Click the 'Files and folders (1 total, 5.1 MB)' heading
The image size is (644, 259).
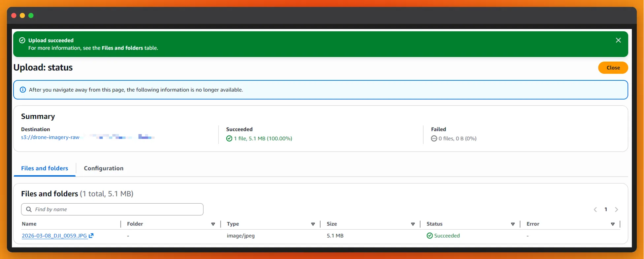click(77, 194)
